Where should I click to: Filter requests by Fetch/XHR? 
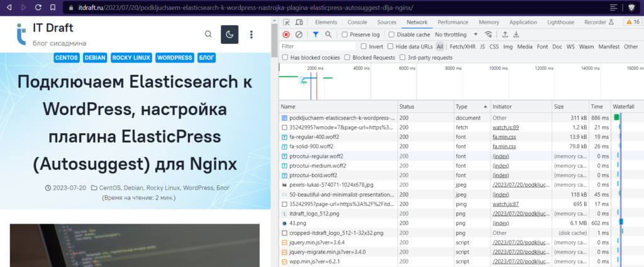coord(462,46)
